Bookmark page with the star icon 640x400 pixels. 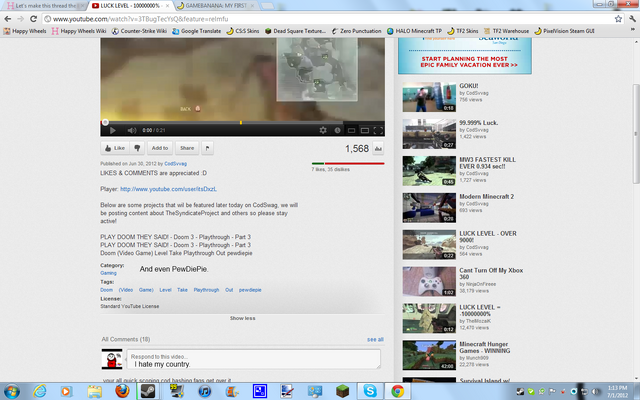(x=618, y=19)
